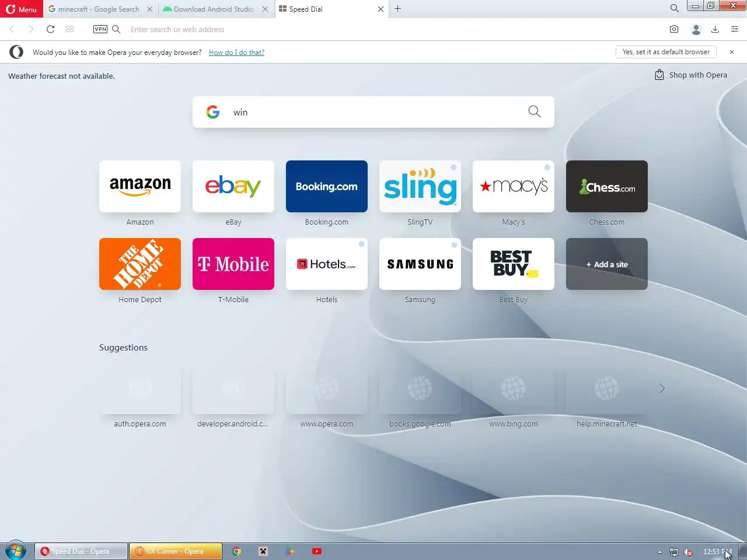Click the Google logo in search box
The image size is (747, 560).
pyautogui.click(x=213, y=112)
